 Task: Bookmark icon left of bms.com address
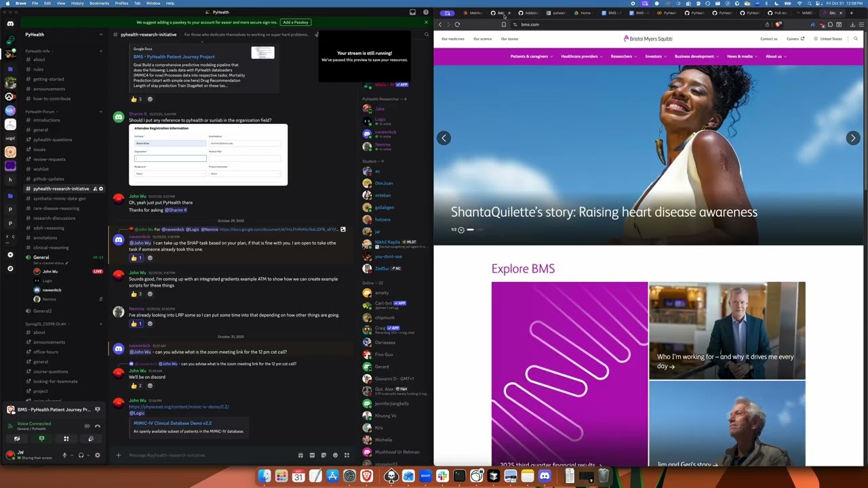click(x=503, y=24)
